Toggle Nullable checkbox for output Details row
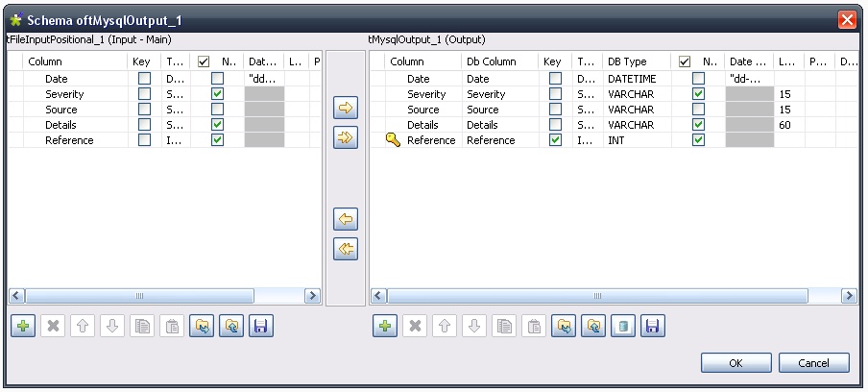Screen dimensions: 868x392 [x=698, y=125]
